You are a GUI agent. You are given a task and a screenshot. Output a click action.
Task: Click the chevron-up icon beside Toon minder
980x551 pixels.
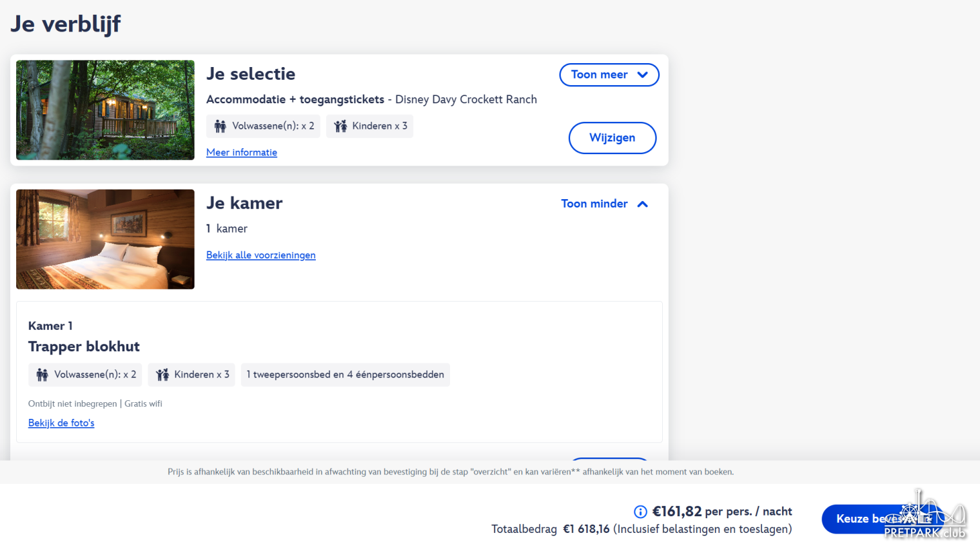click(x=643, y=204)
